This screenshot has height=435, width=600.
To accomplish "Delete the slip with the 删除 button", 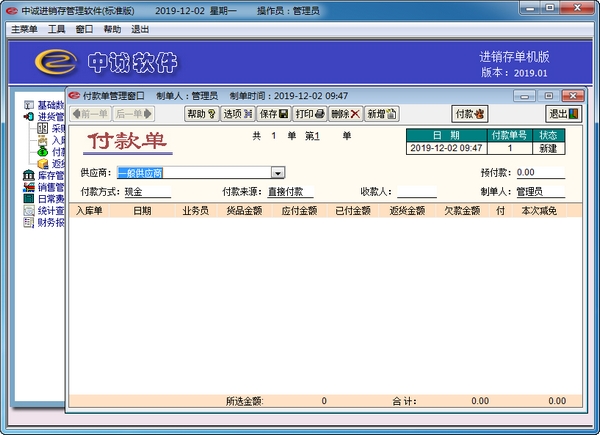I will [x=346, y=114].
